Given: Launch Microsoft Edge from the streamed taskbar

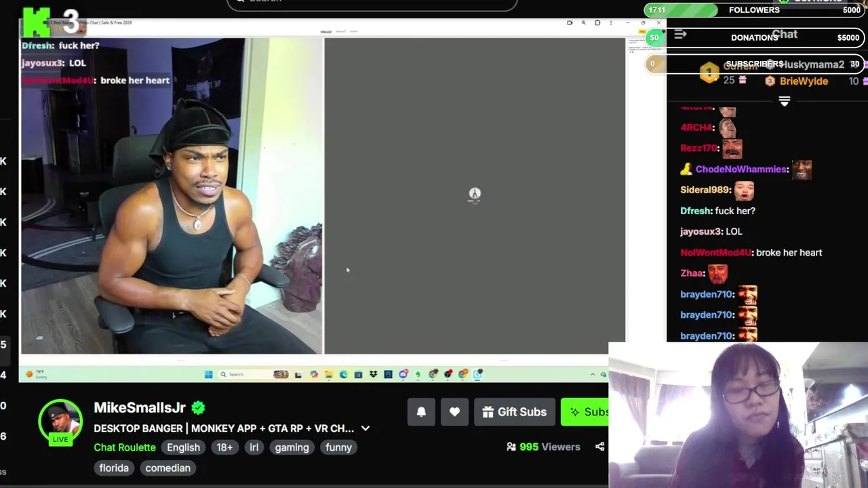Looking at the screenshot, I should (x=344, y=374).
